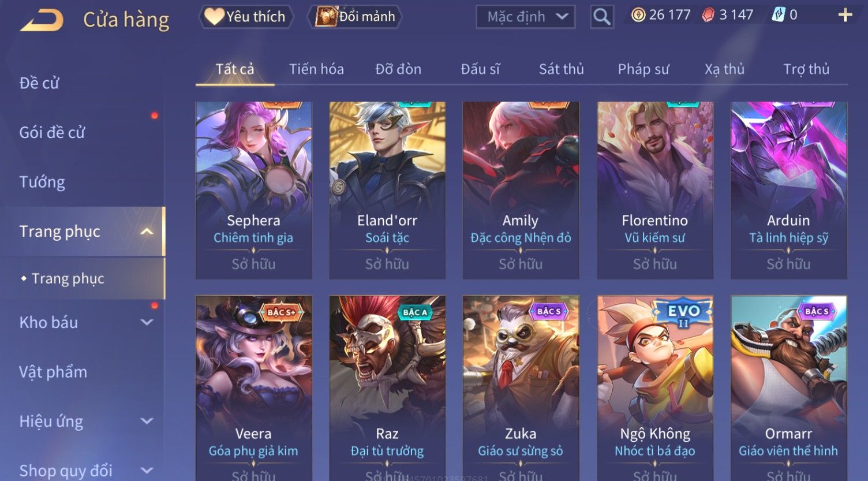This screenshot has height=481, width=868.
Task: Open the Mặc định sort dropdown
Action: coord(525,17)
